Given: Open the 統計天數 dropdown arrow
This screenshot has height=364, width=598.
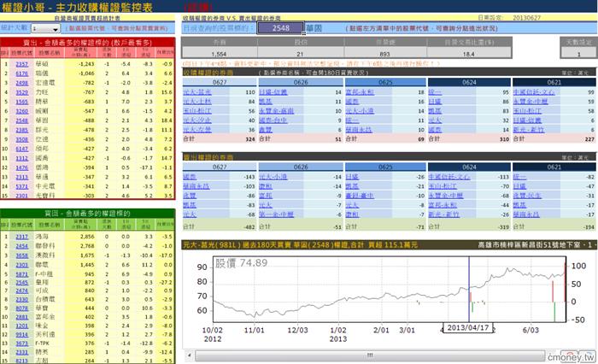Looking at the screenshot, I should [x=56, y=29].
